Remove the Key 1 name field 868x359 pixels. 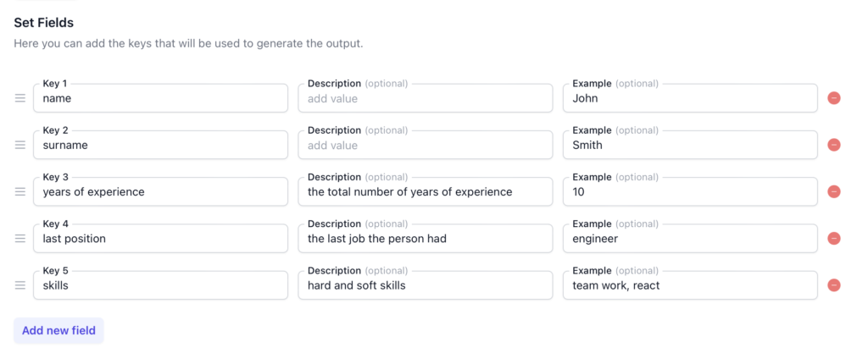pyautogui.click(x=834, y=98)
